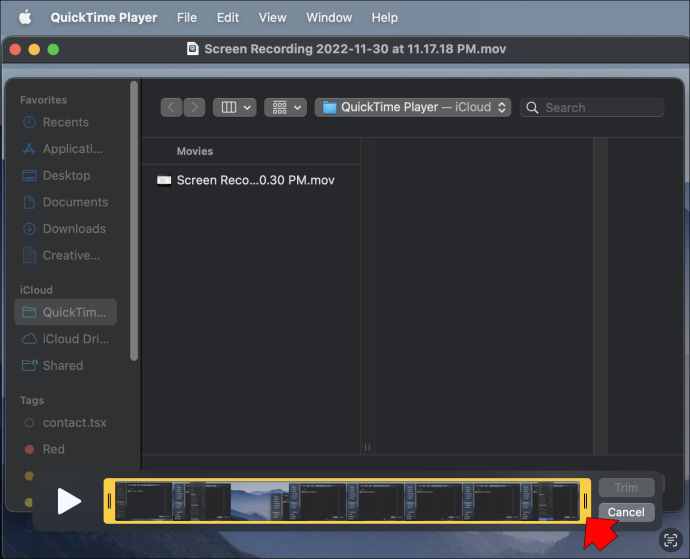Click the Cancel button
This screenshot has height=559, width=690.
(x=626, y=512)
